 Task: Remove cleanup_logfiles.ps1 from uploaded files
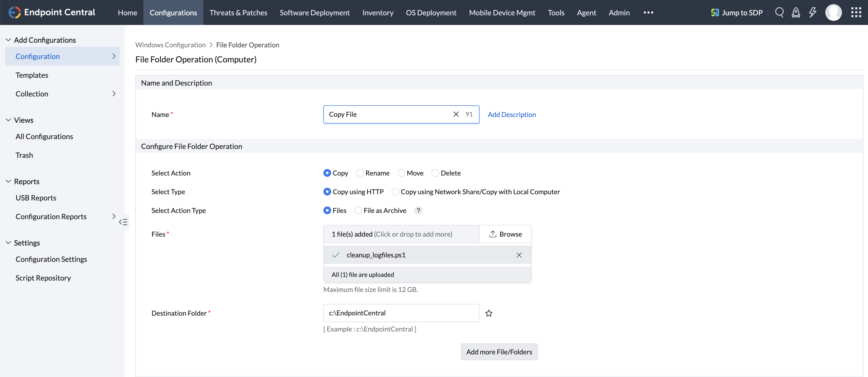(x=519, y=255)
